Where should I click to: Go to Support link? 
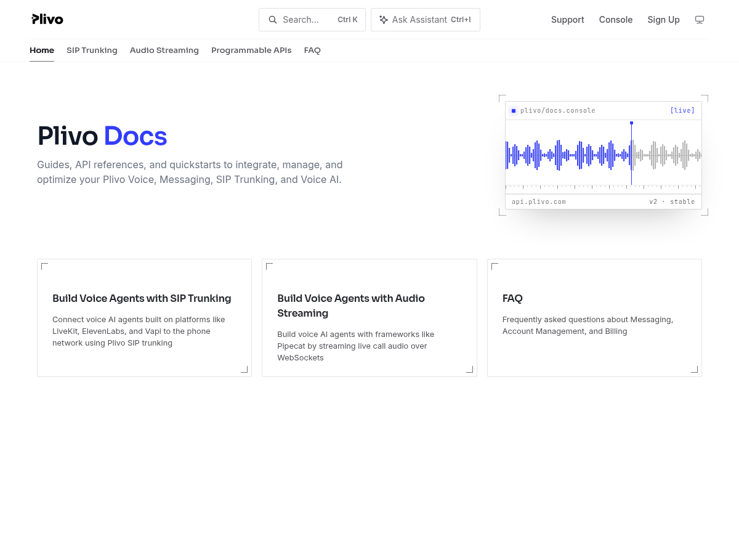click(568, 20)
